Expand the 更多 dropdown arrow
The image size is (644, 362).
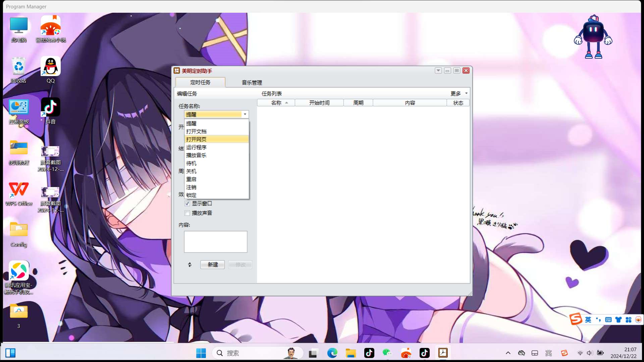466,94
